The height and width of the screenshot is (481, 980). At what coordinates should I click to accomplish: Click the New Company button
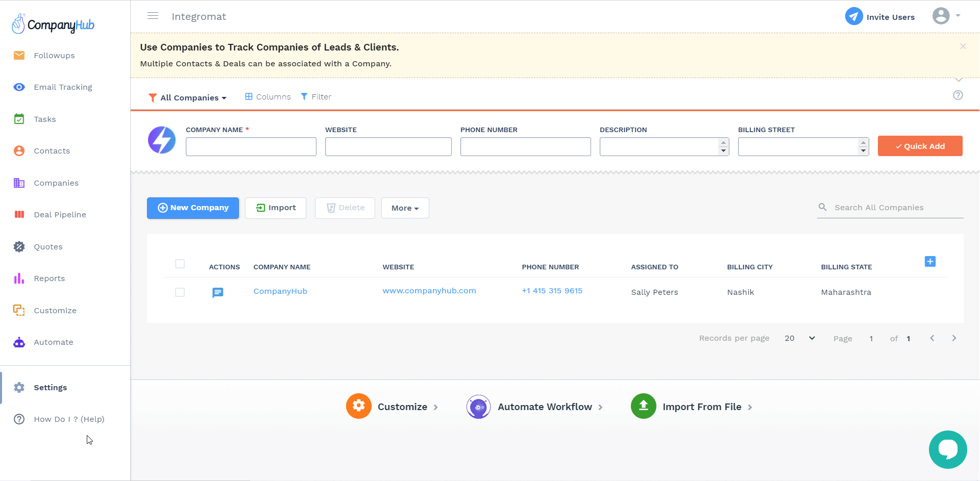[x=193, y=208]
